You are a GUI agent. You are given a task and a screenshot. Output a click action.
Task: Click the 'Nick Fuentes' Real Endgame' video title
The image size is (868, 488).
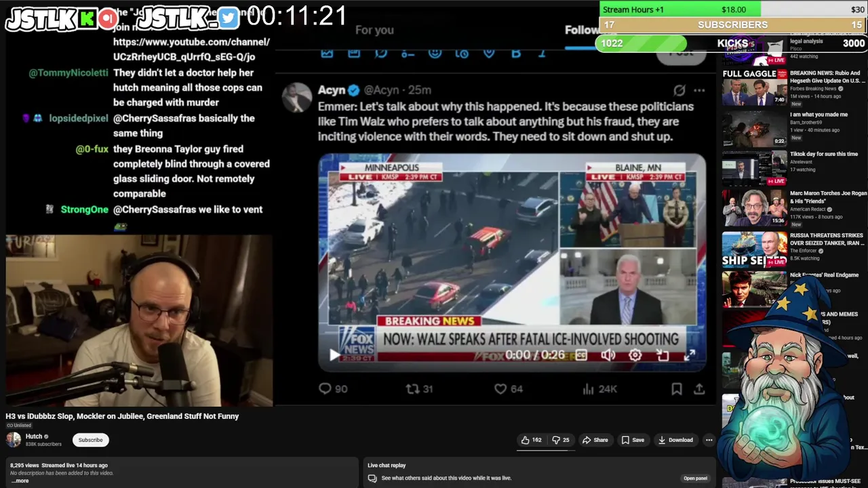824,275
